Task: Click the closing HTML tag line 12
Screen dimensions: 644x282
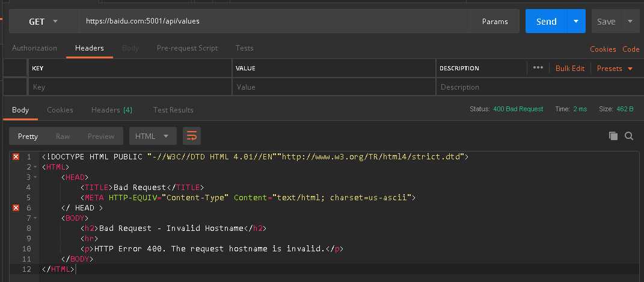Action: (x=58, y=269)
